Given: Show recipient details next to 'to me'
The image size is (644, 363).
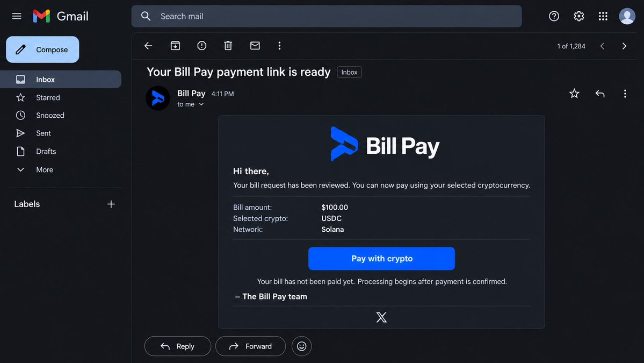Looking at the screenshot, I should pos(201,104).
